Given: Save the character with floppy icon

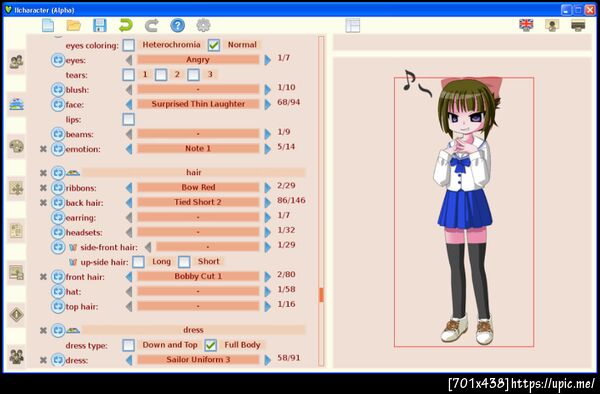Looking at the screenshot, I should pyautogui.click(x=99, y=26).
